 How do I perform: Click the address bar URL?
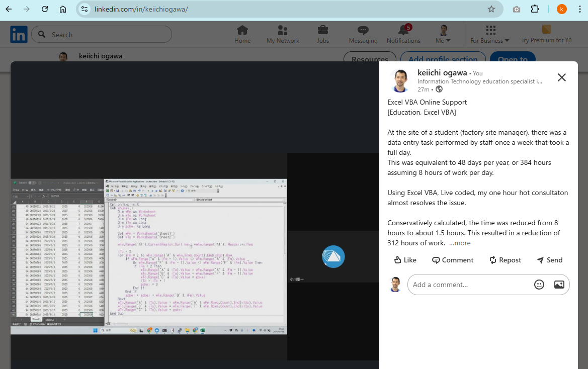click(141, 9)
